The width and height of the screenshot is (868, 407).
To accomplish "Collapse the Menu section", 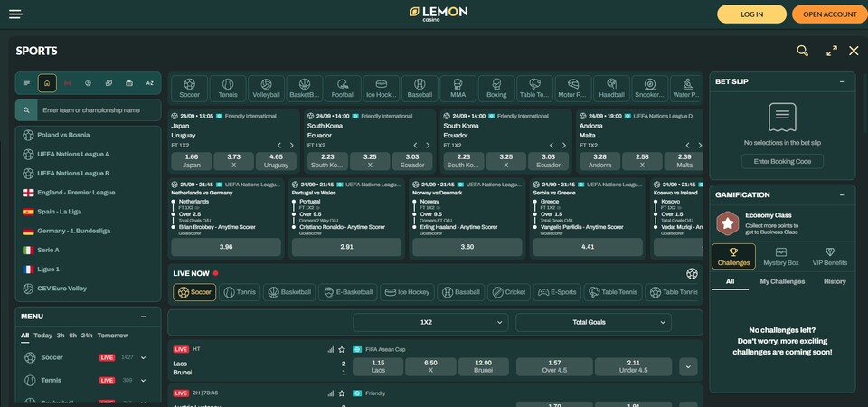I will [x=144, y=317].
